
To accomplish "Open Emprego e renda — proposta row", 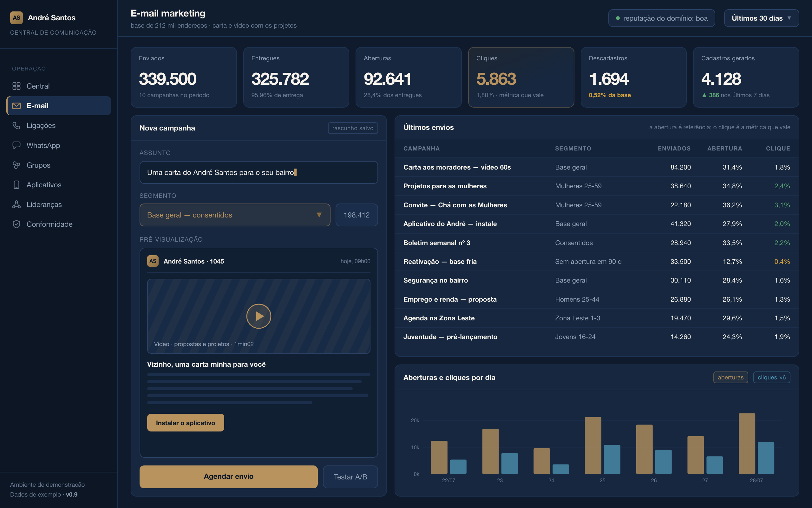I will point(597,299).
